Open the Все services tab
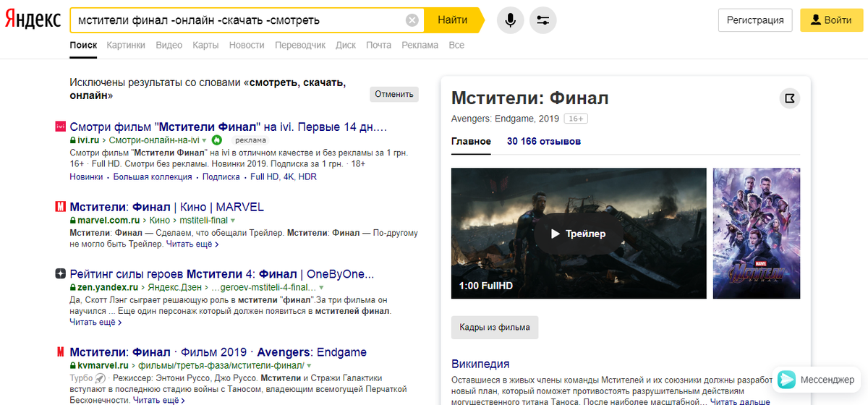Viewport: 868px width, 405px height. (456, 45)
